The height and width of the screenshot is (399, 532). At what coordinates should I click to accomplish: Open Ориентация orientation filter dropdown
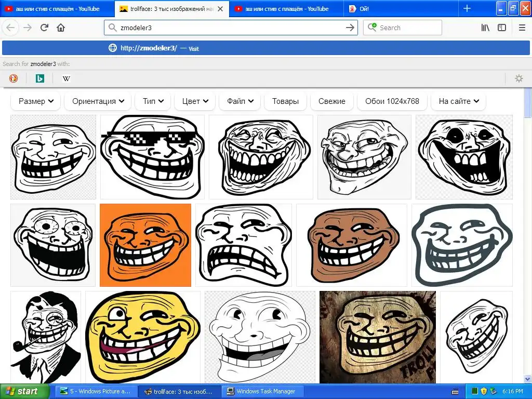coord(98,101)
